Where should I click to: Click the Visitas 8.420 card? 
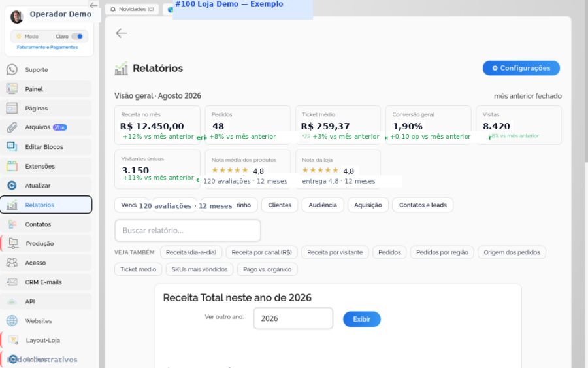pyautogui.click(x=519, y=125)
